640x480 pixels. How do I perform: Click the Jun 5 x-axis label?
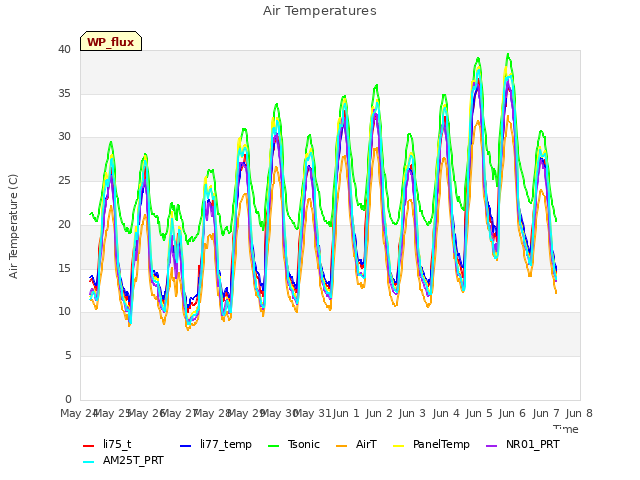click(x=479, y=413)
